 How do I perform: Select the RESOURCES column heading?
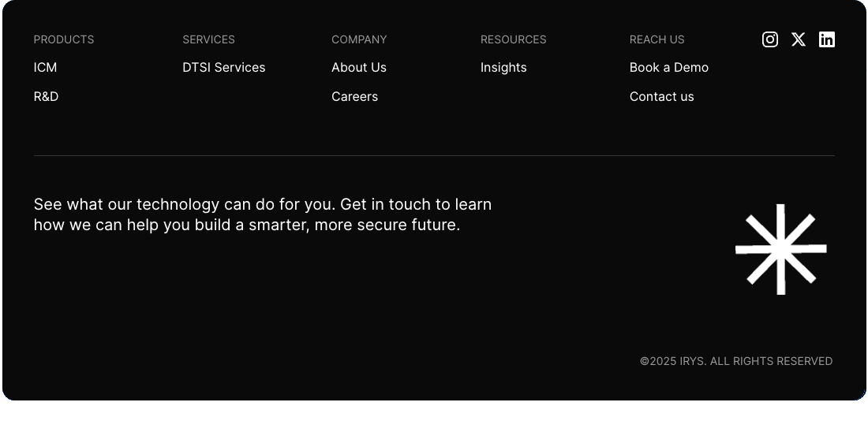click(513, 39)
